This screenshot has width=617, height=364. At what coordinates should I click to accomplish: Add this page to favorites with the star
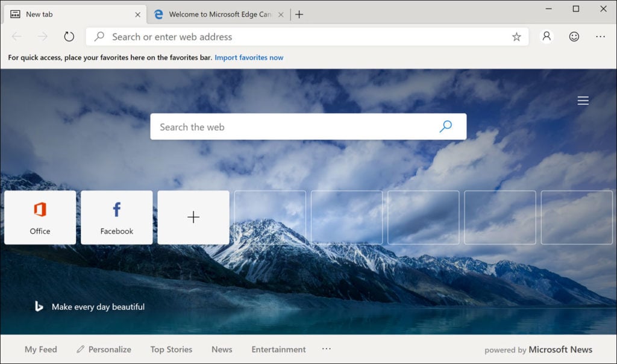[516, 37]
